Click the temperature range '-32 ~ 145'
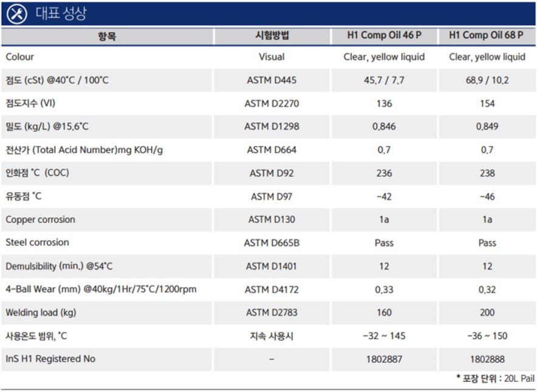Image resolution: width=537 pixels, height=392 pixels. pos(384,336)
